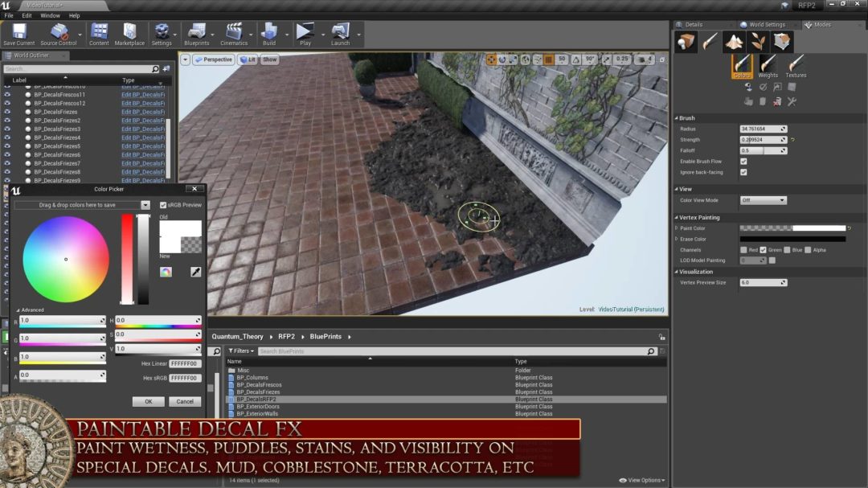Switch to Landscape mode mountain icon
The height and width of the screenshot is (488, 868).
pos(734,42)
